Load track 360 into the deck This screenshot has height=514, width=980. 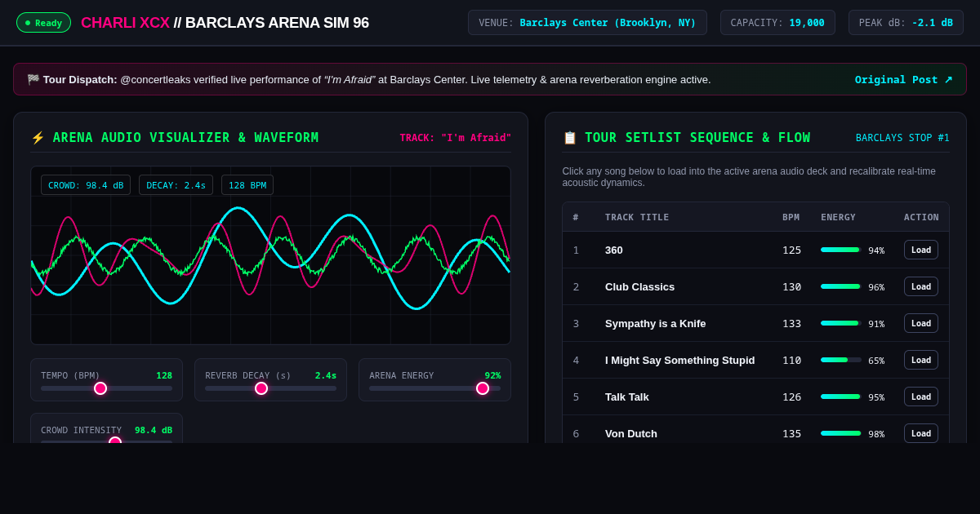pyautogui.click(x=921, y=250)
